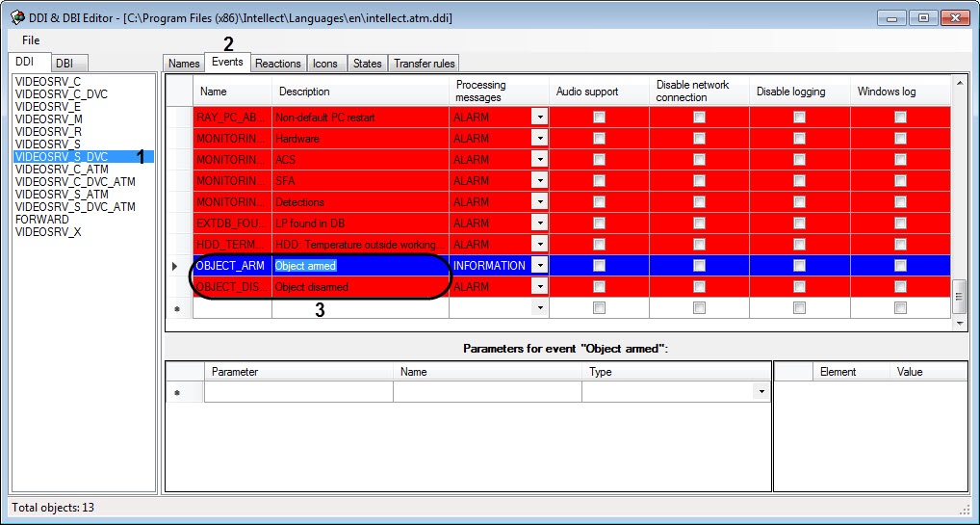This screenshot has width=980, height=525.
Task: Select VIDEOSRV_C_ATM in the object list
Action: click(62, 169)
